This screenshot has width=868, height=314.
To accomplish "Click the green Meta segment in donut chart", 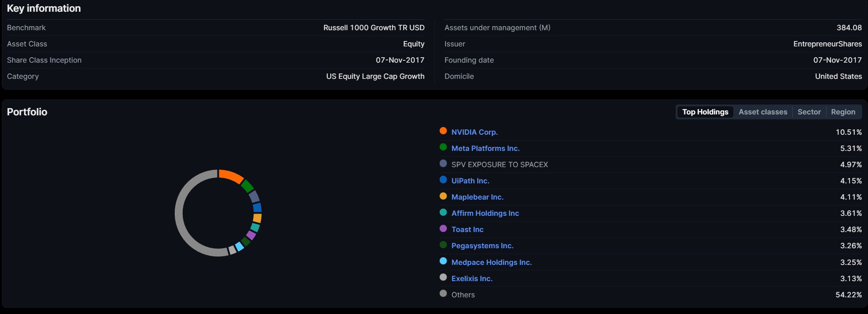I will pyautogui.click(x=247, y=186).
